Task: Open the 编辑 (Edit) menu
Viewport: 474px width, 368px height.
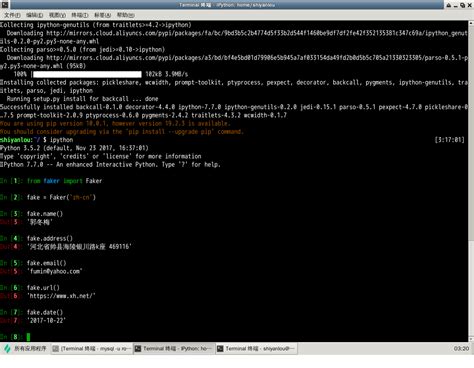Action: pyautogui.click(x=35, y=15)
